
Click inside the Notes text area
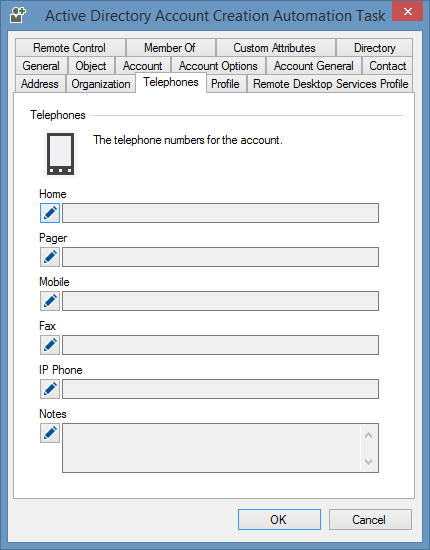(x=211, y=448)
